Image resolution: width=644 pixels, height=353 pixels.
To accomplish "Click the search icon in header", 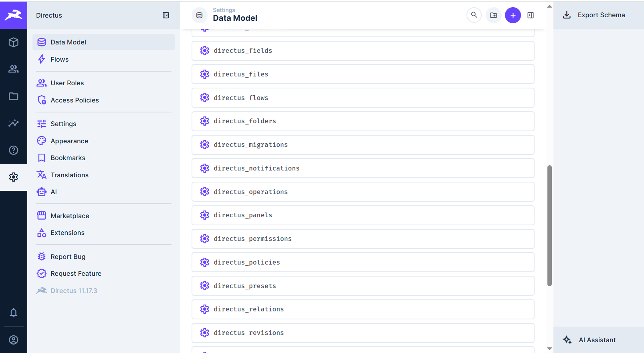I will point(474,15).
